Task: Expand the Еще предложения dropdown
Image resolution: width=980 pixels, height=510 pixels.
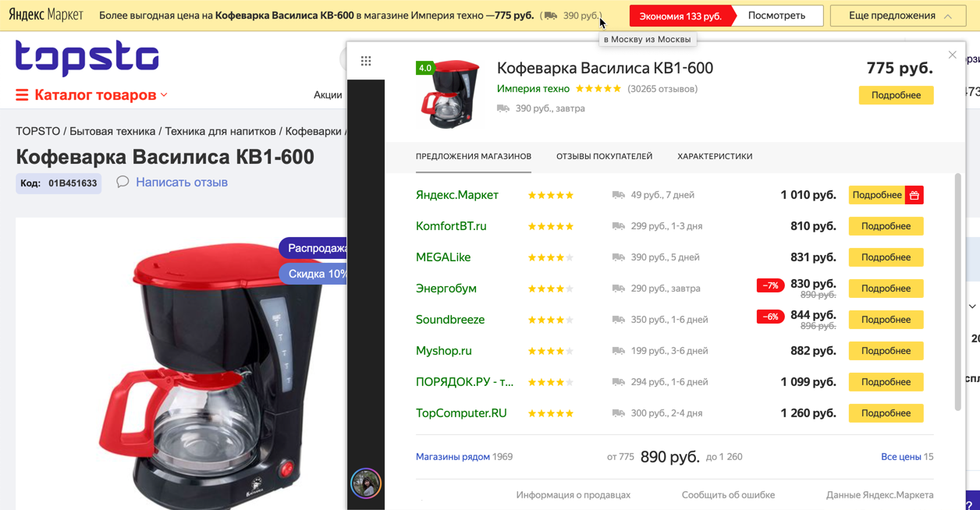Action: point(899,16)
